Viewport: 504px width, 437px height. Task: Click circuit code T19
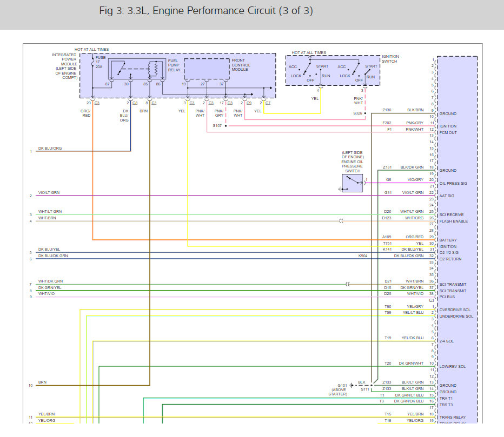[x=388, y=338]
